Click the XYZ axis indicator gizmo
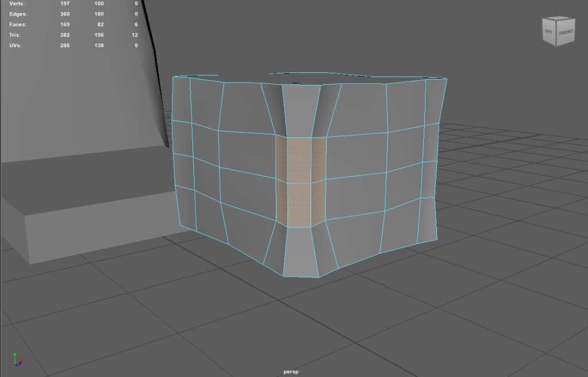 coord(18,360)
